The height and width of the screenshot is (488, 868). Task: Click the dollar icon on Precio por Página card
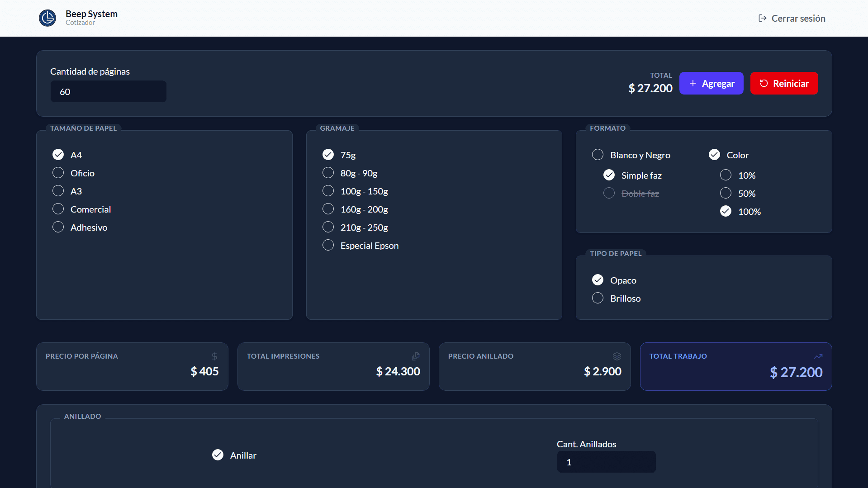[214, 356]
